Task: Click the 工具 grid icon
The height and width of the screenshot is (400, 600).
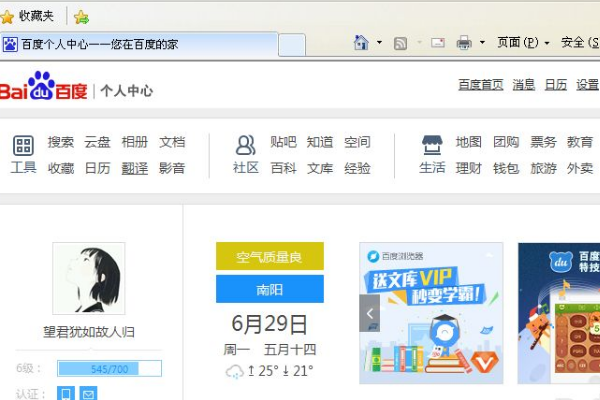Action: 23,145
